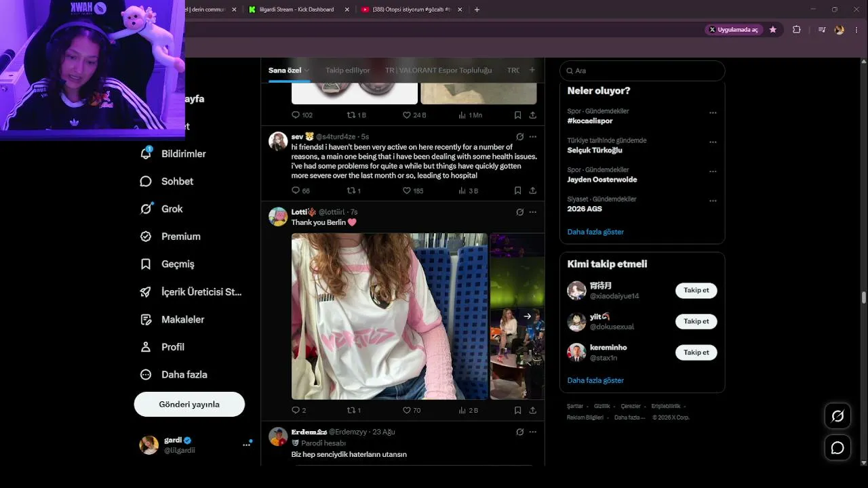Open options for the Jayden Oosterwolde trend
The width and height of the screenshot is (868, 488).
tap(713, 171)
